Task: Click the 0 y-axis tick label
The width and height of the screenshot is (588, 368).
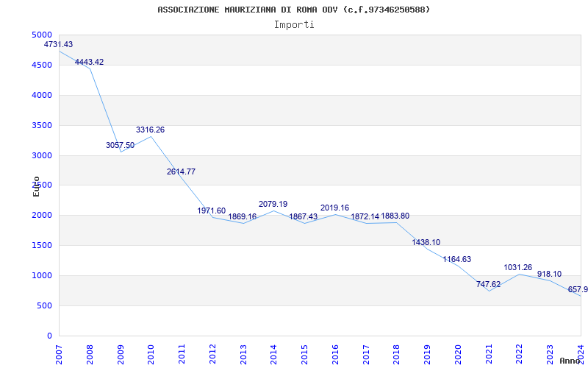Action: click(50, 336)
